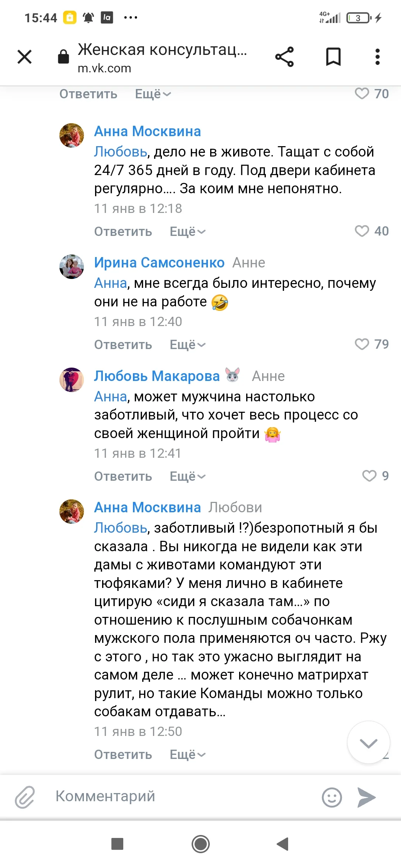
Task: Tap Ответить under the 12:50 comment
Action: point(123,755)
